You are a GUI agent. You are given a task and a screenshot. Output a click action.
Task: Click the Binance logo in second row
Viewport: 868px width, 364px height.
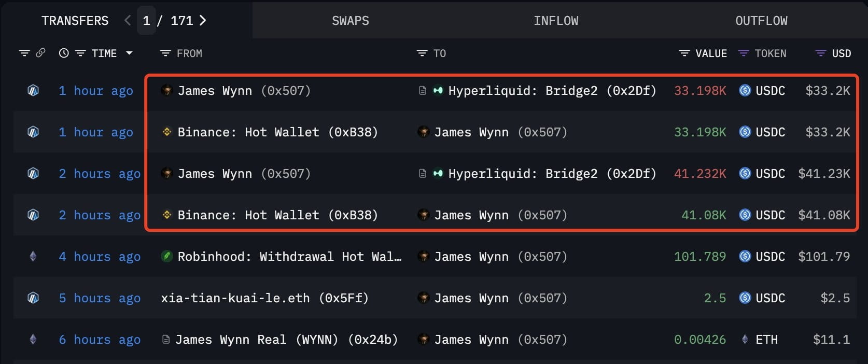pyautogui.click(x=167, y=132)
